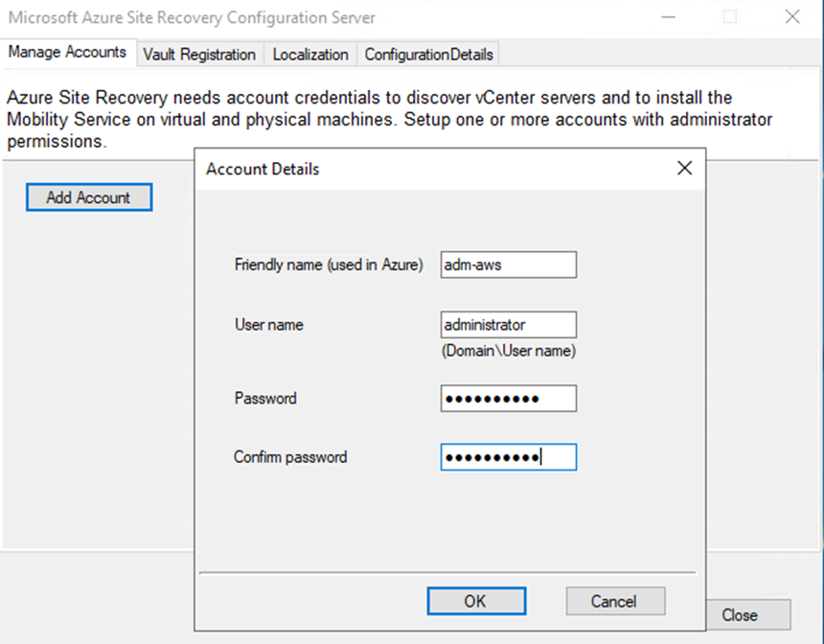Confirm account details with OK
Screen dimensions: 824x644
pyautogui.click(x=475, y=601)
